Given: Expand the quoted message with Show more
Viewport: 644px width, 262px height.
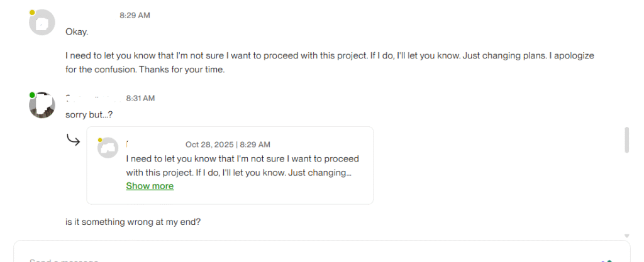Looking at the screenshot, I should coord(150,186).
